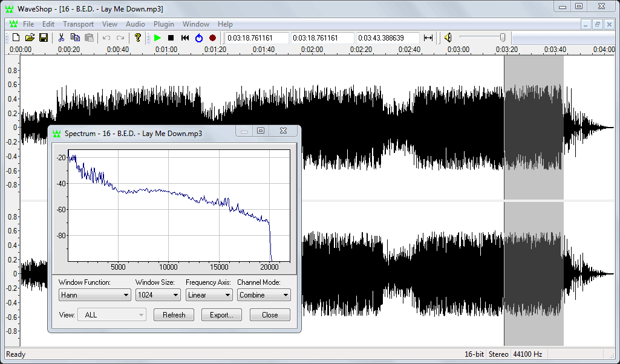Image resolution: width=620 pixels, height=364 pixels.
Task: Open the Window menu
Action: tap(196, 24)
